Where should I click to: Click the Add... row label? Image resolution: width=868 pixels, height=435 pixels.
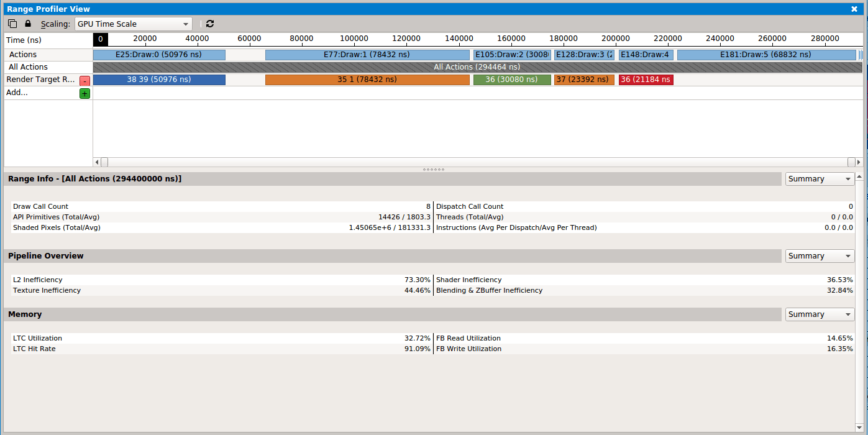pos(17,92)
